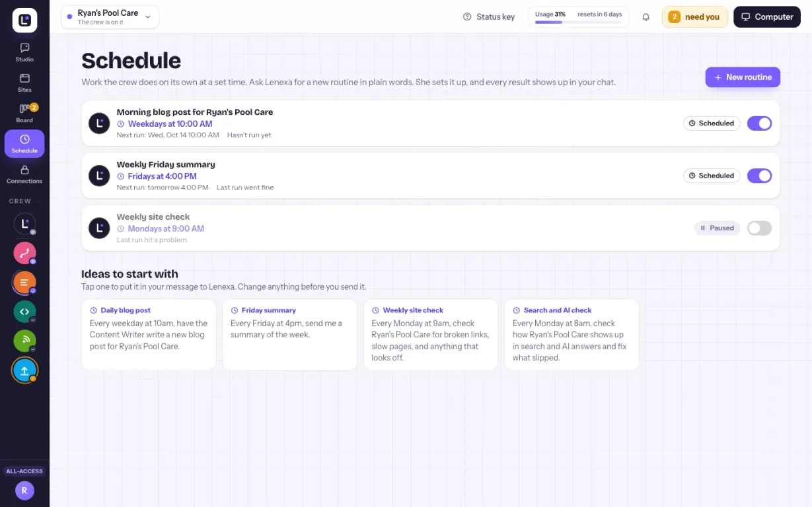This screenshot has width=812, height=507.
Task: Click the clock icon on Search and AI check idea
Action: pyautogui.click(x=517, y=310)
